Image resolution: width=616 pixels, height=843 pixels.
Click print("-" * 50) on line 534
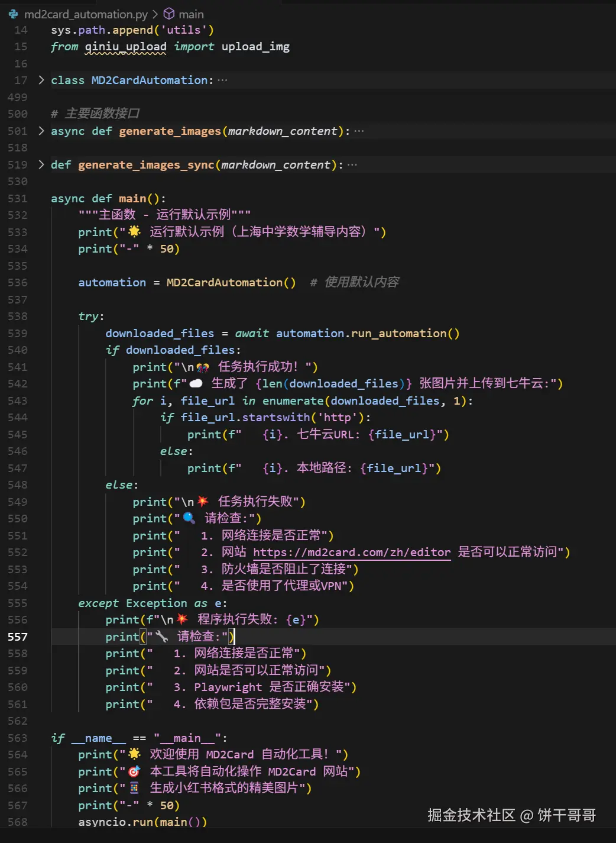click(x=129, y=248)
